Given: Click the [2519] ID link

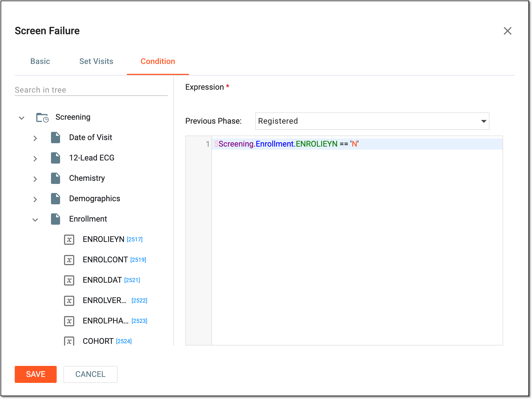Looking at the screenshot, I should [x=138, y=260].
